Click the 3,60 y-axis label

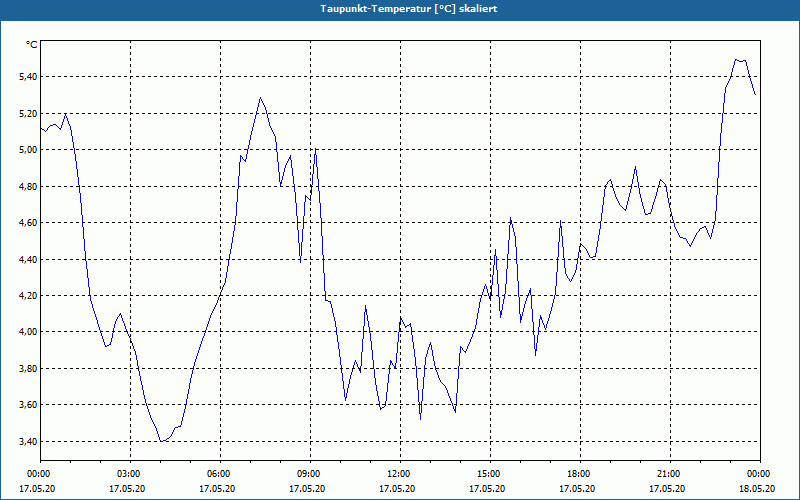pyautogui.click(x=28, y=405)
